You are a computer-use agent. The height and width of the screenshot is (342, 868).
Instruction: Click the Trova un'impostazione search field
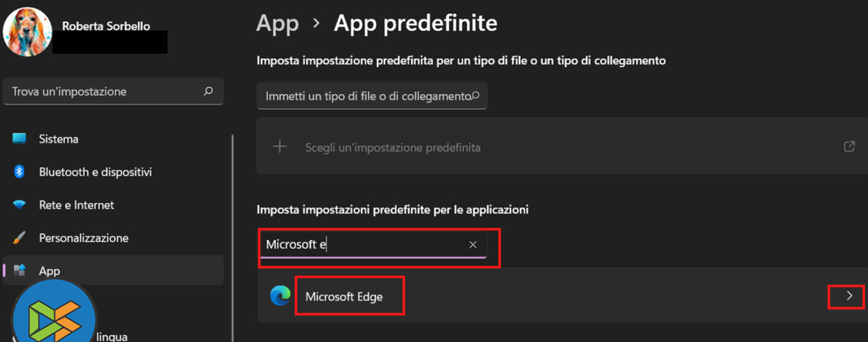(x=105, y=91)
